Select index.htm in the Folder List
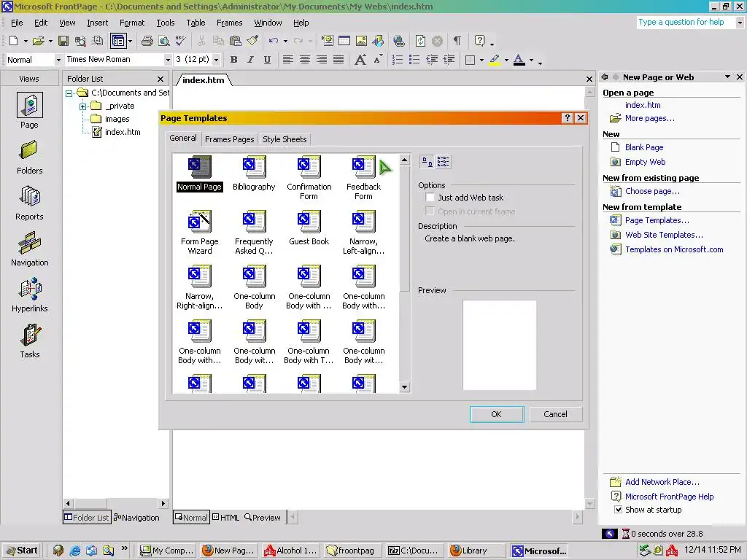This screenshot has width=747, height=560. [x=123, y=133]
